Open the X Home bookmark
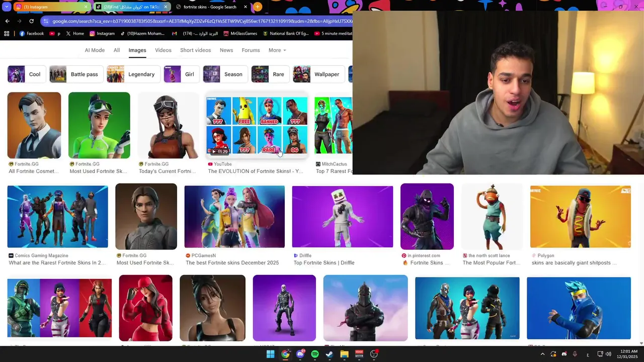The width and height of the screenshot is (644, 362). [74, 34]
